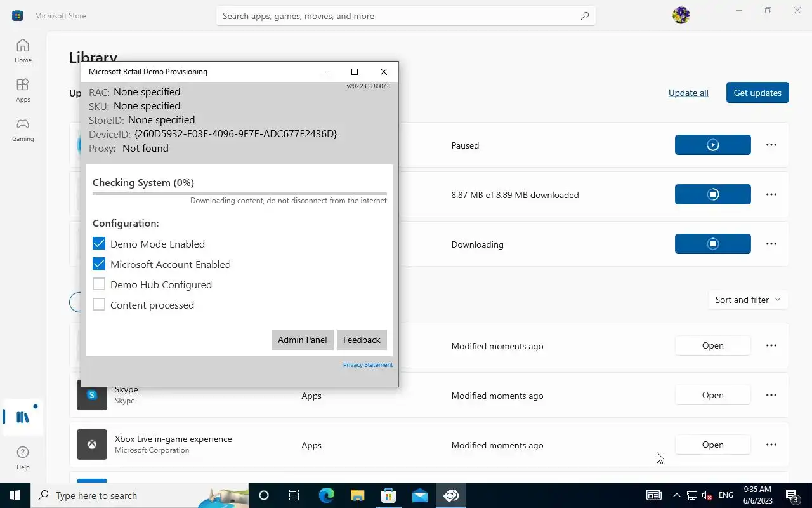The image size is (812, 508).
Task: Open Help in Store sidebar
Action: point(23,457)
